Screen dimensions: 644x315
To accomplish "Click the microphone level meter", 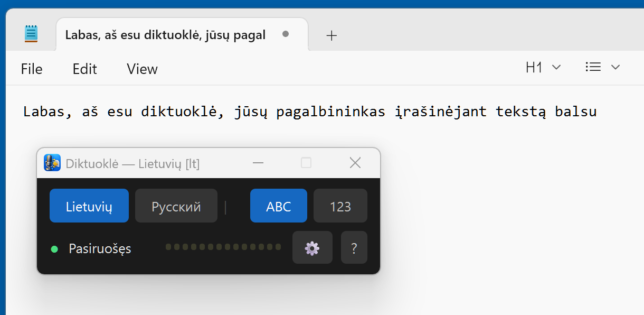I will tap(223, 247).
